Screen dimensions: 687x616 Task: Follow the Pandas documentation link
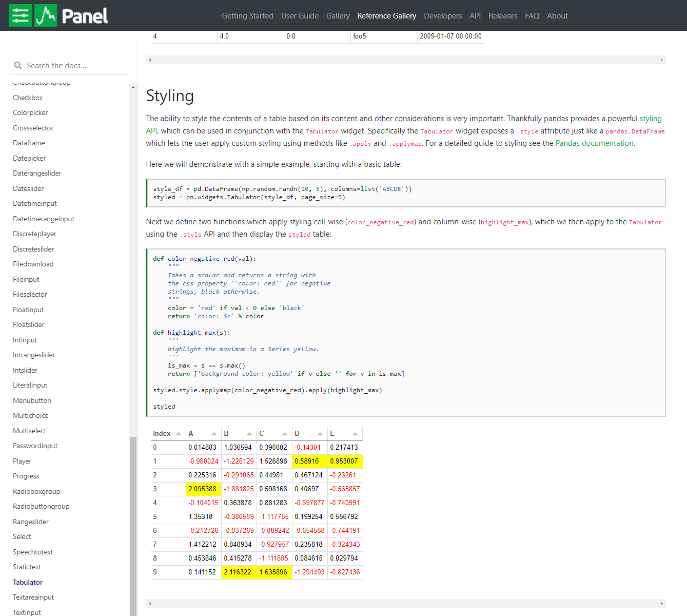[594, 143]
